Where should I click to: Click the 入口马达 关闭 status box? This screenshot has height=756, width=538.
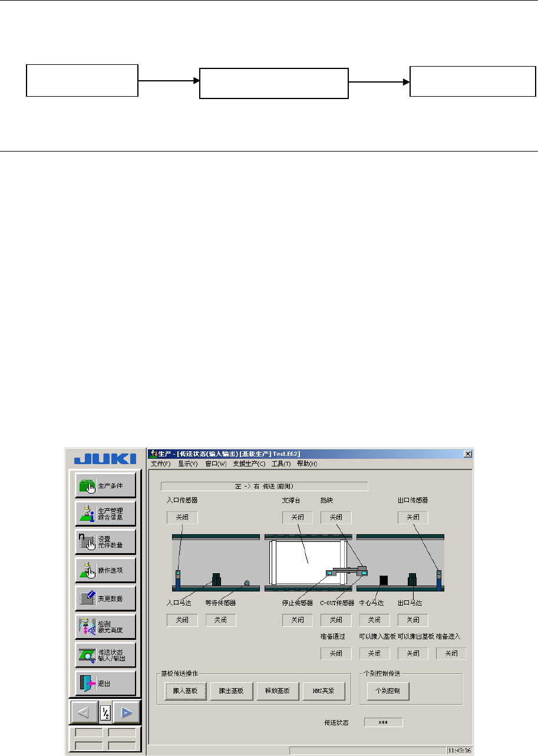click(x=182, y=620)
